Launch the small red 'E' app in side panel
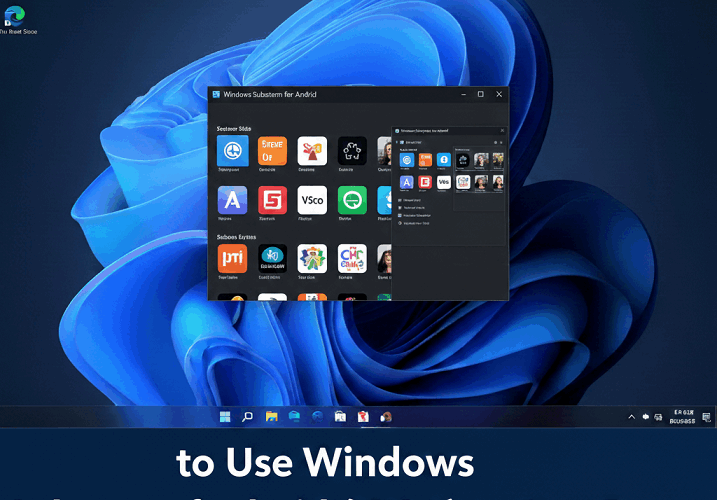This screenshot has width=717, height=500. (425, 182)
